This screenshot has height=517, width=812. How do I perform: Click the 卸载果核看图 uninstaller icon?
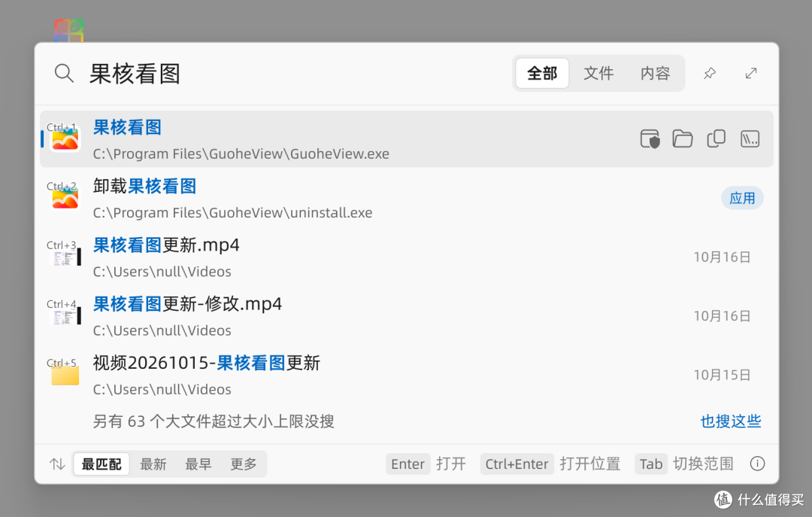coord(65,198)
